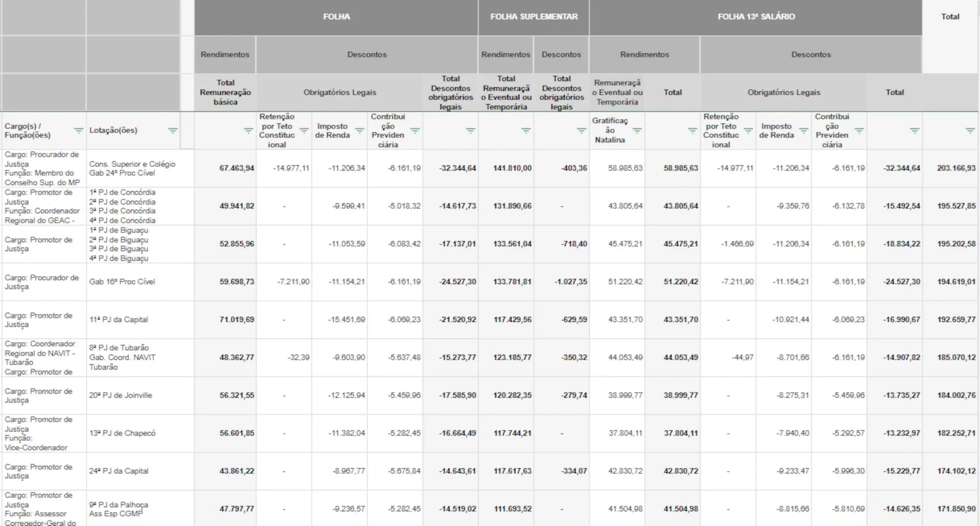Filter 13º Salário Rendimentos Total column

tap(693, 131)
